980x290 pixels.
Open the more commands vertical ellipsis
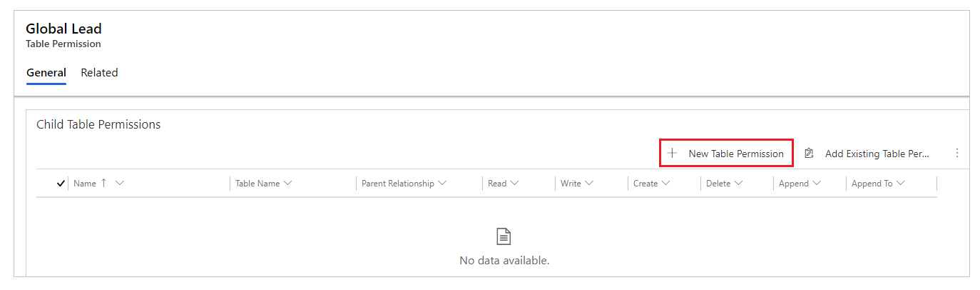click(x=957, y=153)
